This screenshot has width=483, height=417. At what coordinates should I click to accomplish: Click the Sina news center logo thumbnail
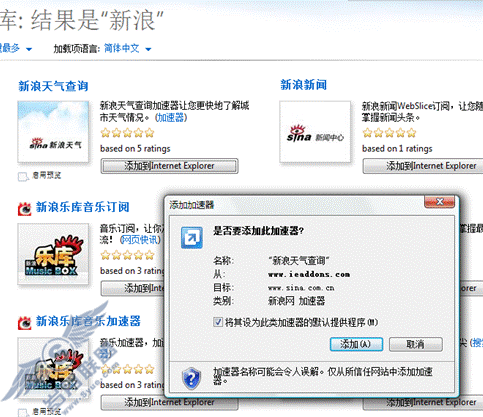coord(315,131)
